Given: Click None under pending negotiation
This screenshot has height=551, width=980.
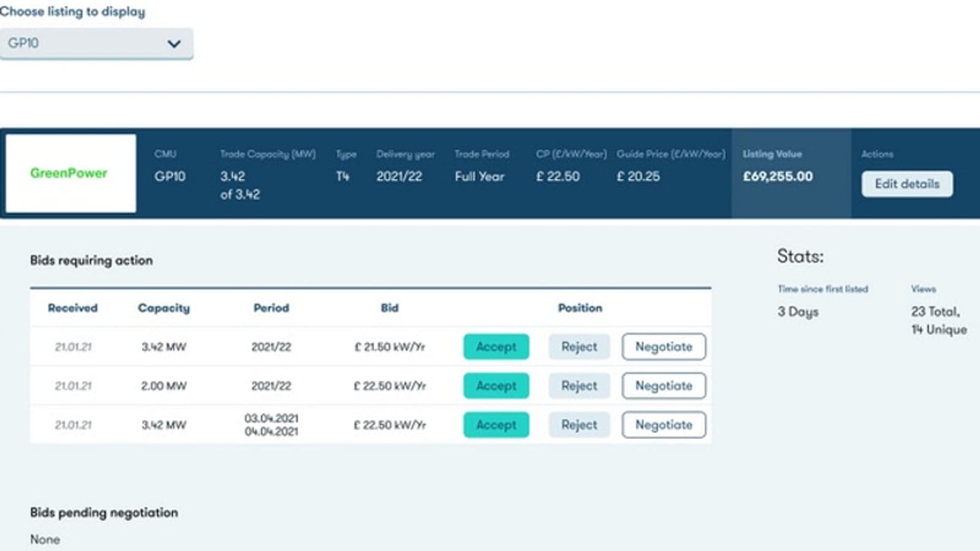Looking at the screenshot, I should tap(45, 539).
